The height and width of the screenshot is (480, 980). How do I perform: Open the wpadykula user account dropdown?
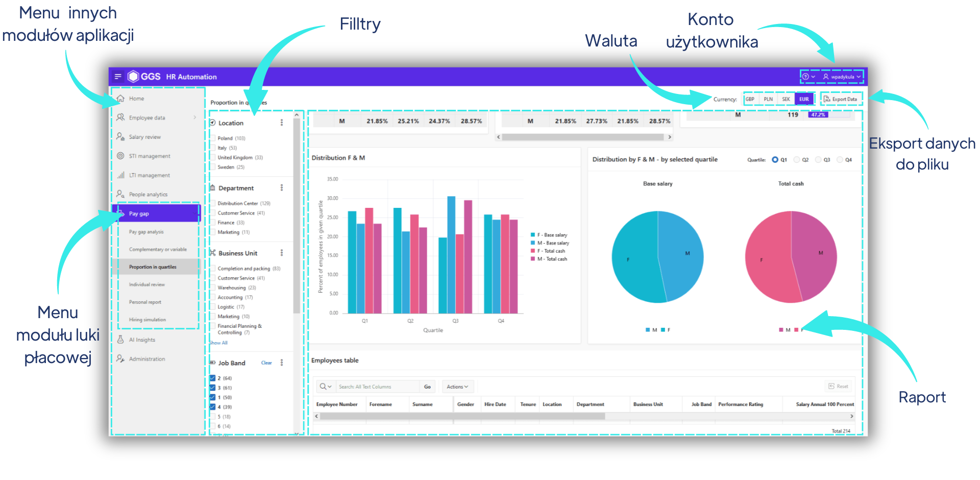point(842,77)
